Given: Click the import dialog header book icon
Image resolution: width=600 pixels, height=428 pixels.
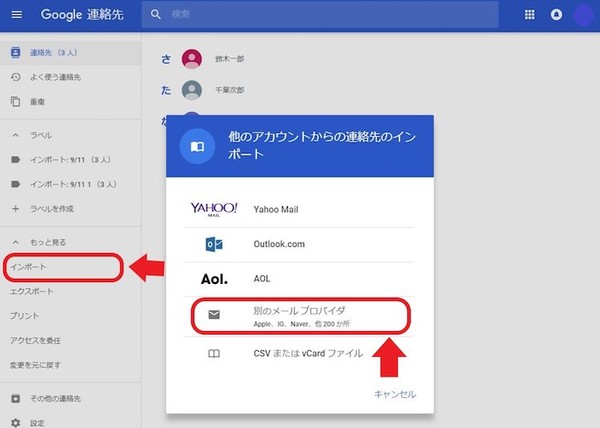Looking at the screenshot, I should pyautogui.click(x=197, y=146).
